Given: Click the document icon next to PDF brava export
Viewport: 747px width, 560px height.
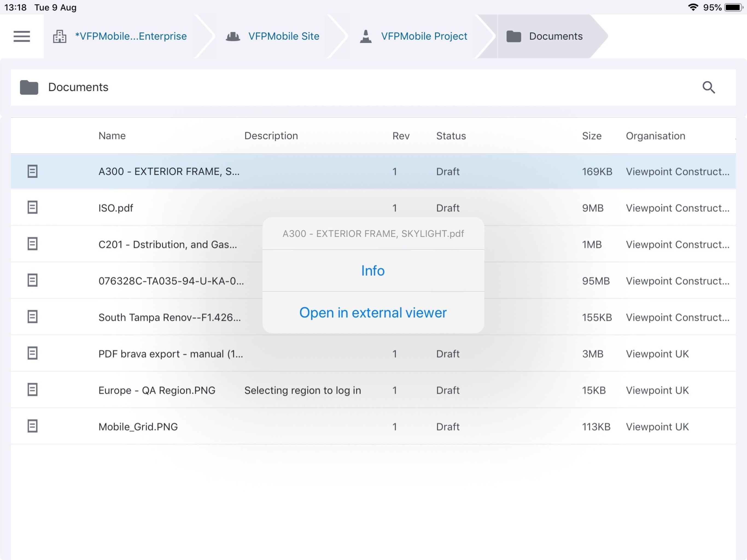Looking at the screenshot, I should coord(33,353).
